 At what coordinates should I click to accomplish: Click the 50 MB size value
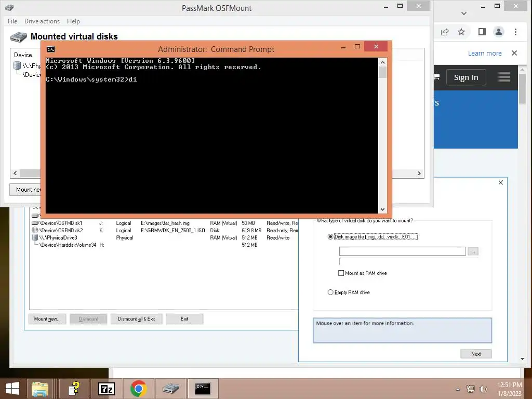[x=248, y=223]
